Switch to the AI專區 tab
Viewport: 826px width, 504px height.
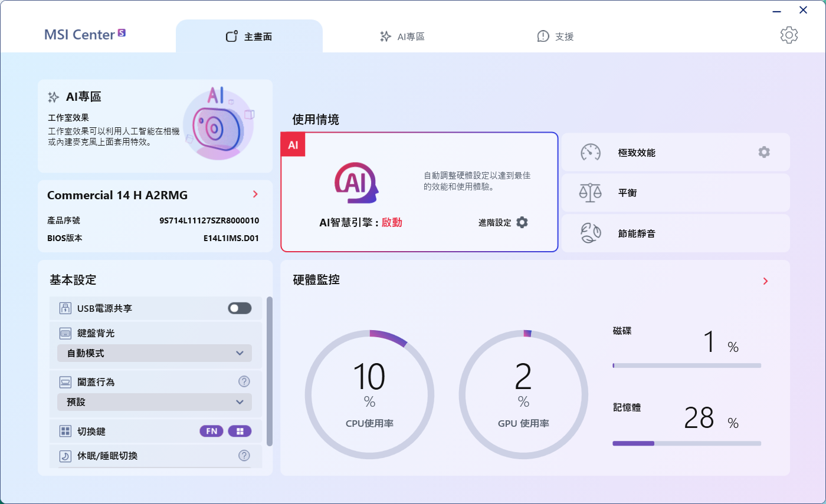click(402, 37)
